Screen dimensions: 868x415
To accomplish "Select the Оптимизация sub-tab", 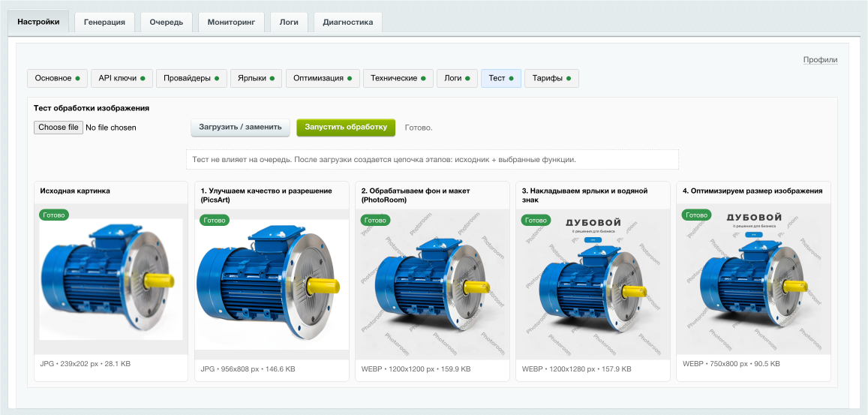I will click(323, 78).
